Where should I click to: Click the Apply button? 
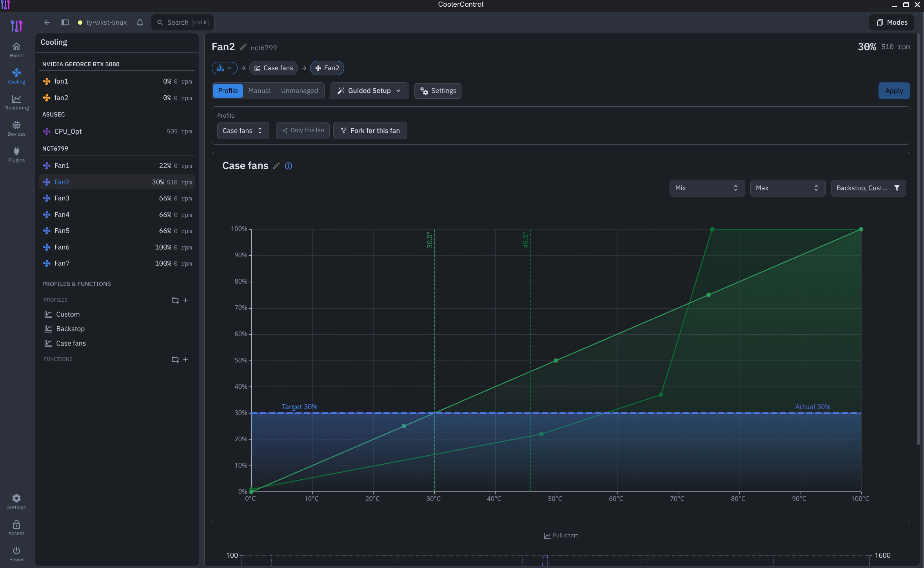894,91
